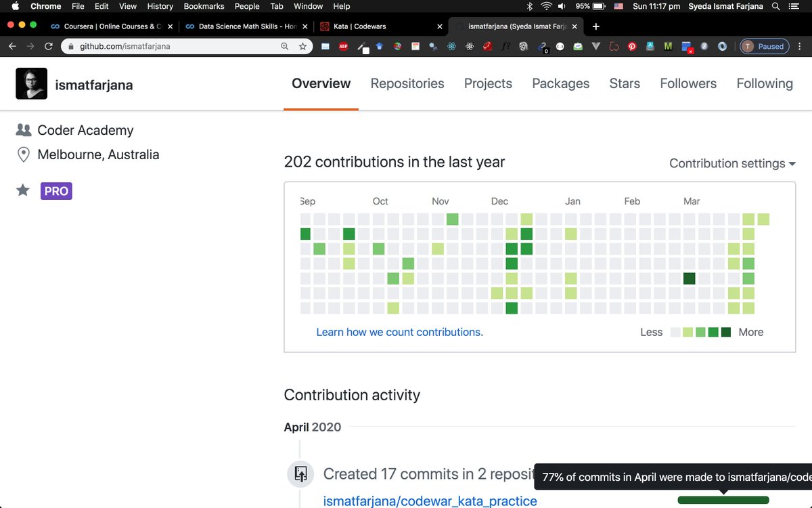Screen dimensions: 812x508
Task: Click Learn how we count contributions link
Action: coord(399,332)
